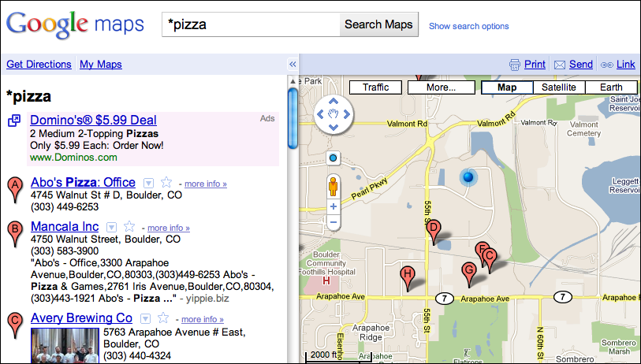
Task: Select map marker C
Action: tap(490, 259)
